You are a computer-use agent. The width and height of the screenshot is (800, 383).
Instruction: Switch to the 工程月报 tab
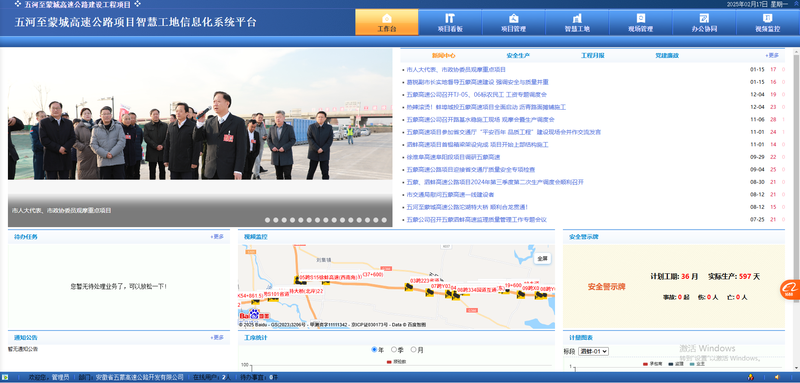[592, 56]
